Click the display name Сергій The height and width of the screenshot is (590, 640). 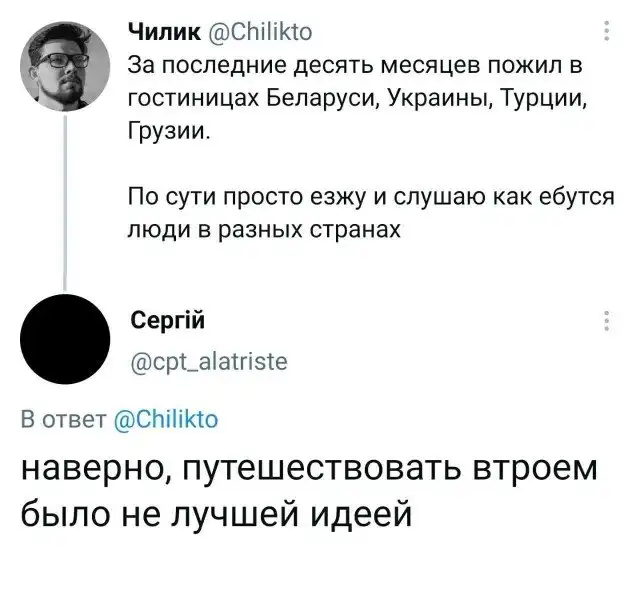click(168, 321)
